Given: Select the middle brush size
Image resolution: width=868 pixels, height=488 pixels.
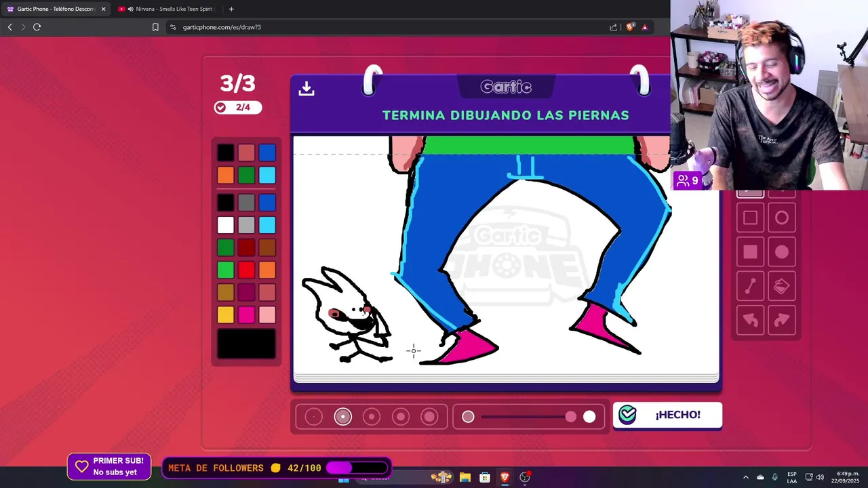Looking at the screenshot, I should click(372, 417).
